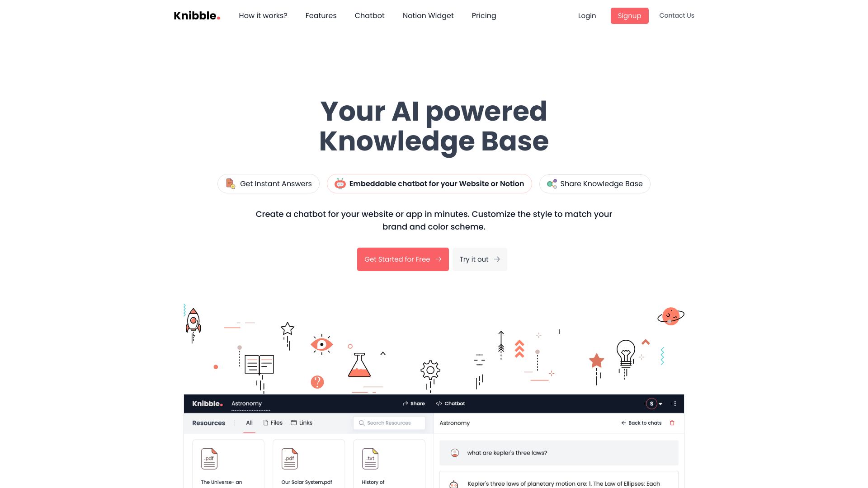Open the Features navigation menu item
868x488 pixels.
pyautogui.click(x=321, y=15)
